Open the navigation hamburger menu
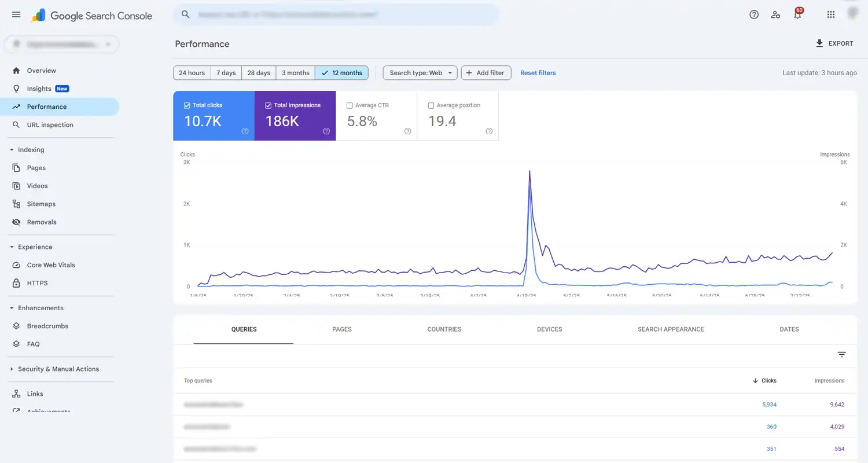The width and height of the screenshot is (868, 463). coord(16,14)
